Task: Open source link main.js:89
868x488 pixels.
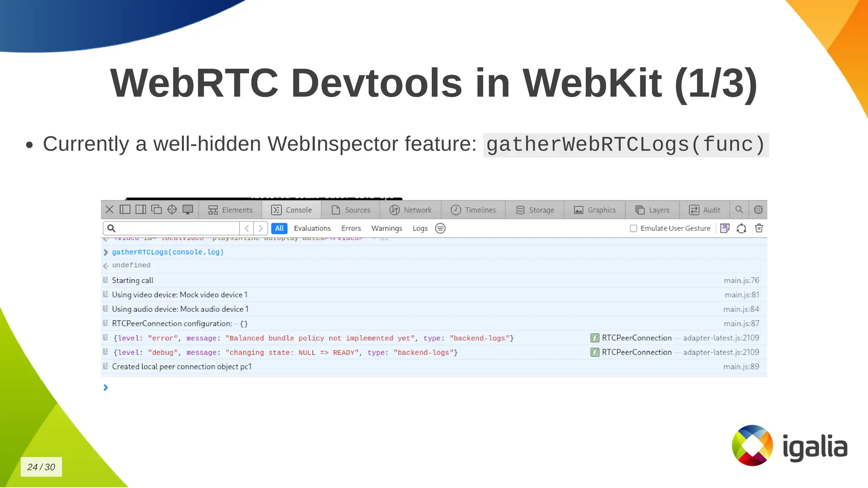Action: pos(741,366)
